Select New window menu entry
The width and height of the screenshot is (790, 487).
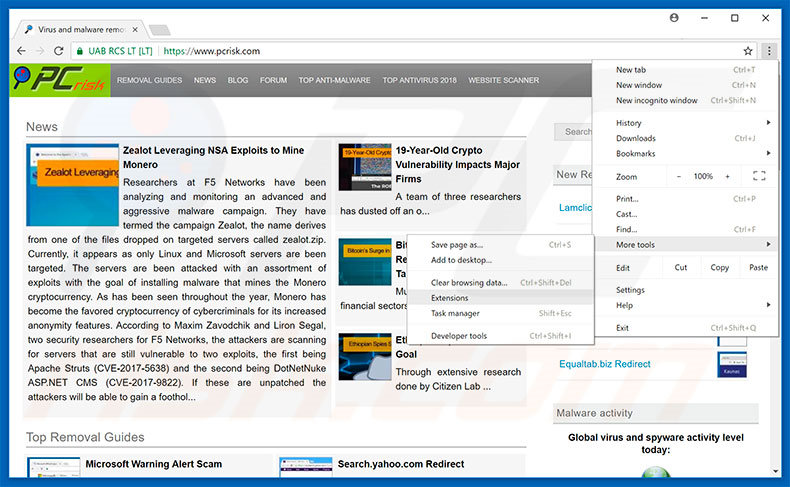pos(686,85)
